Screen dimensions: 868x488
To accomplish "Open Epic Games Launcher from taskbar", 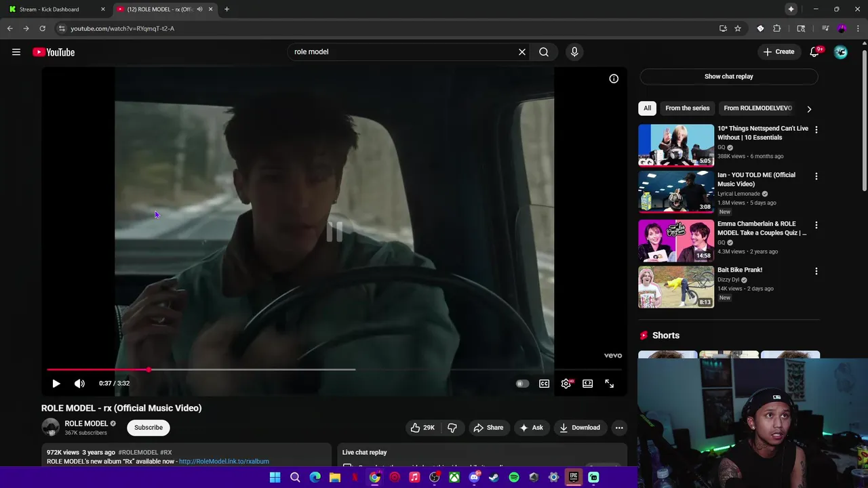I will (x=574, y=478).
